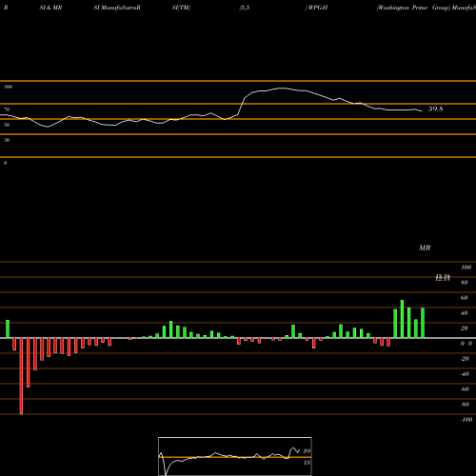Click the value 15 in the mini chart
This screenshot has width=476, height=476.
pos(307,463)
